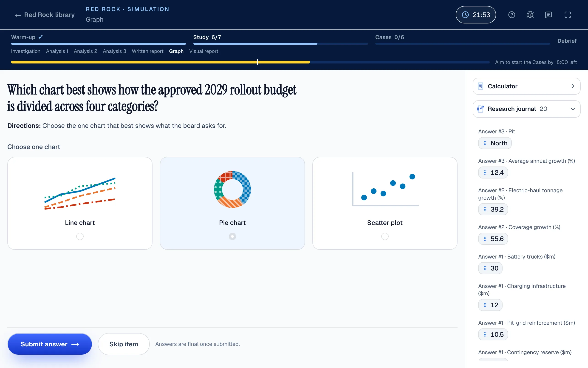588x368 pixels.
Task: Select the Line chart radio button
Action: pos(80,236)
